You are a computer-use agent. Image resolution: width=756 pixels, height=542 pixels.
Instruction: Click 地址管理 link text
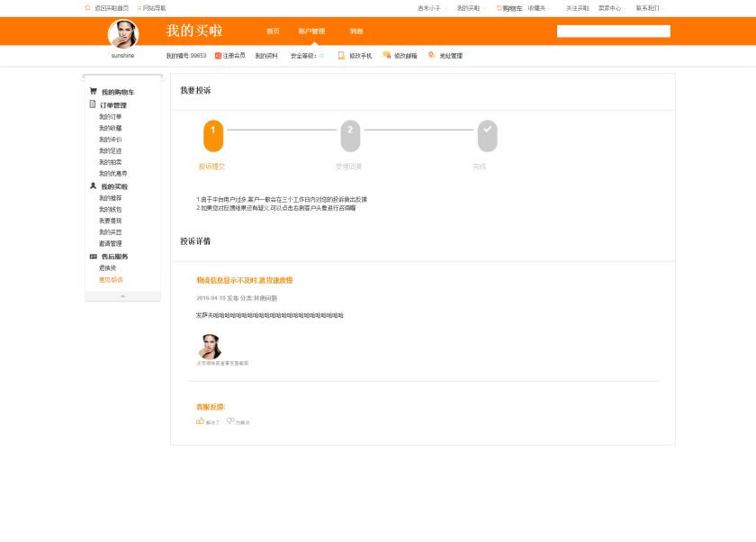tap(451, 56)
